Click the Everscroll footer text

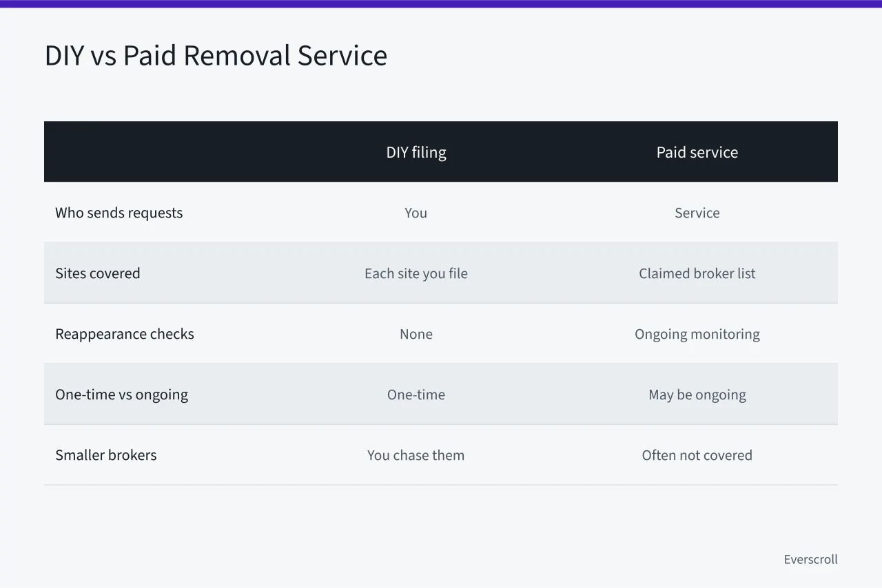[811, 559]
